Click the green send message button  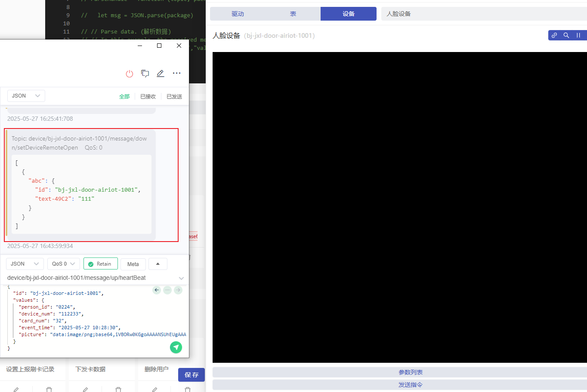pyautogui.click(x=176, y=347)
